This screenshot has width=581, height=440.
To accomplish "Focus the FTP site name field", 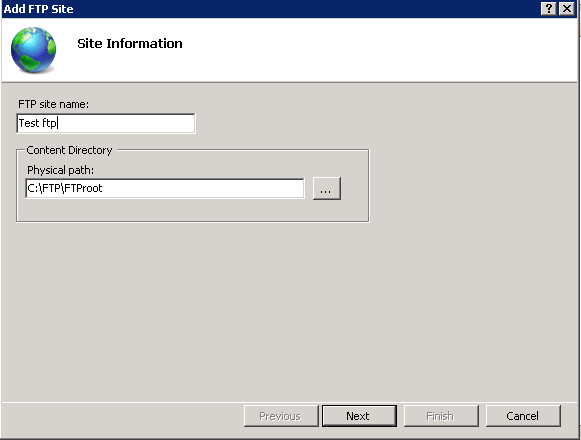I will point(106,123).
